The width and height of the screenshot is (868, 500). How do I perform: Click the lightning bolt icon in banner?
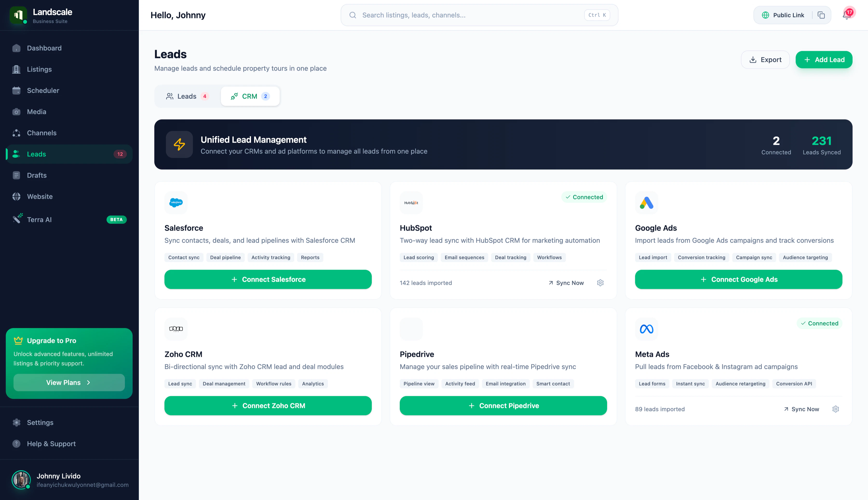point(179,144)
